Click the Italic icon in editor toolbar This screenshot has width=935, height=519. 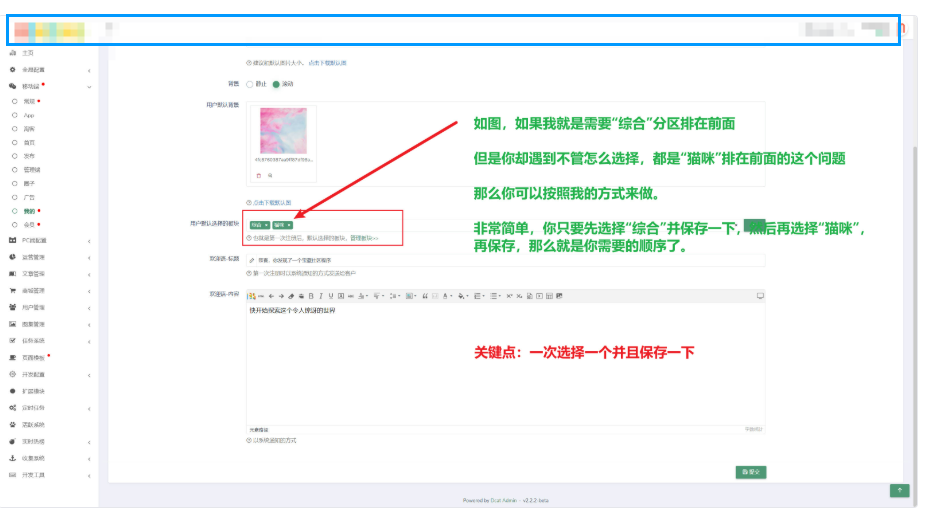321,296
